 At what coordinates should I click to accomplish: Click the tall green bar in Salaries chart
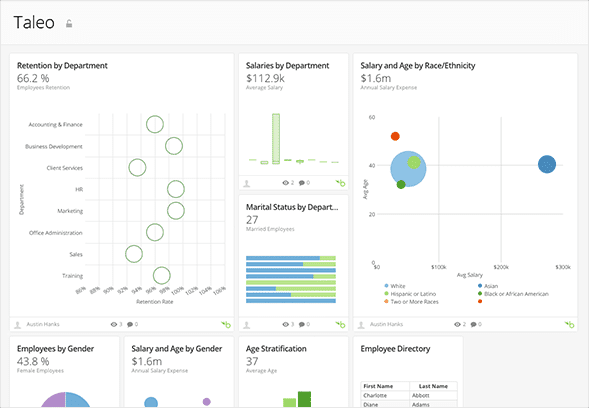[276, 139]
